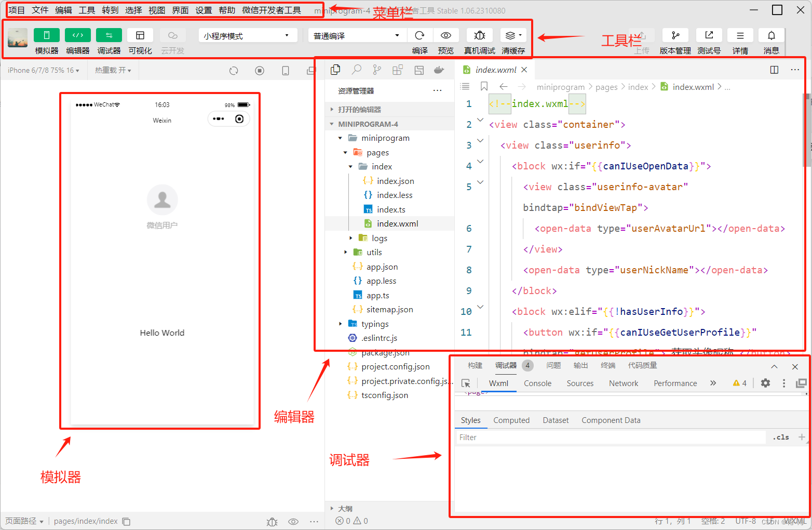Click the simulator stop record icon

click(x=260, y=71)
